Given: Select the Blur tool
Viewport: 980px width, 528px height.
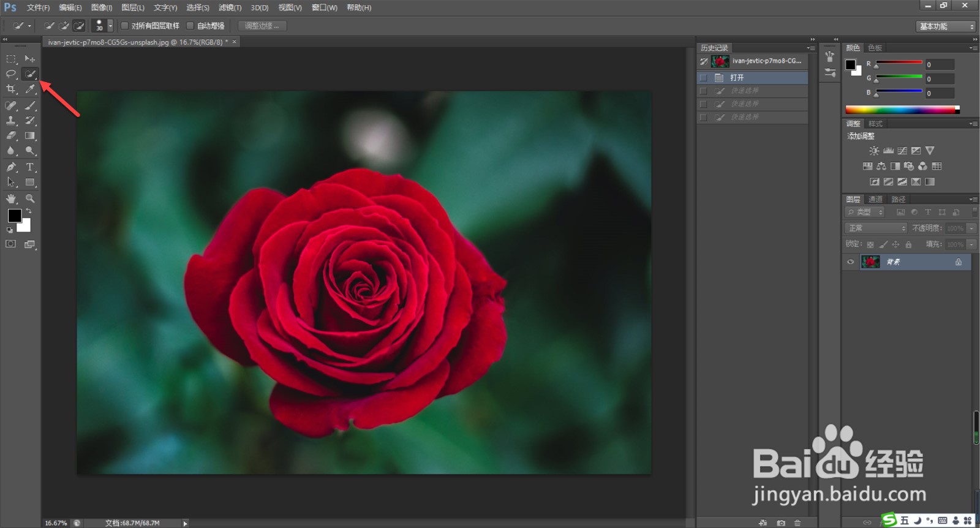Looking at the screenshot, I should pos(11,151).
